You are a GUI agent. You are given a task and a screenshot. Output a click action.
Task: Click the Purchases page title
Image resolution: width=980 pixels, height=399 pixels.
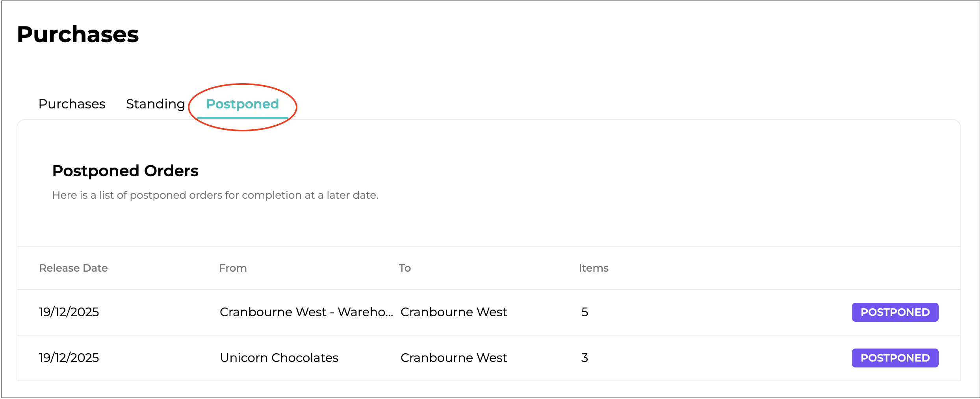pos(78,35)
